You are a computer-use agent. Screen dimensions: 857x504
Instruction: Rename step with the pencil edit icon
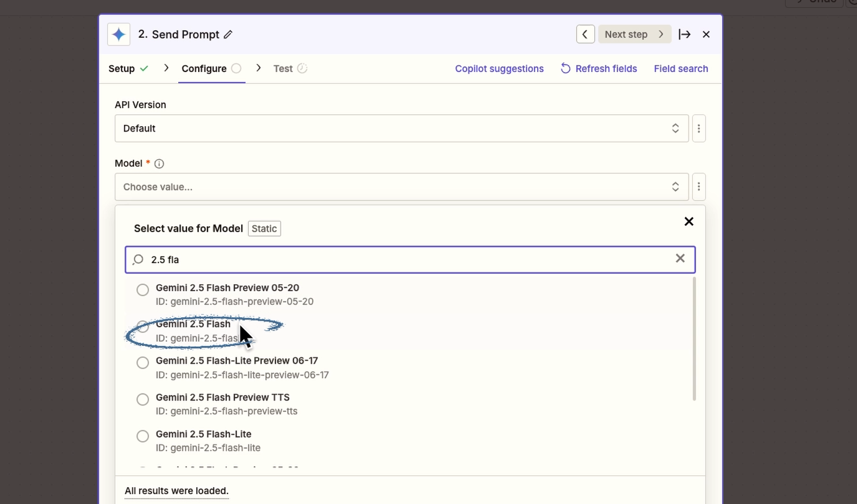point(228,35)
